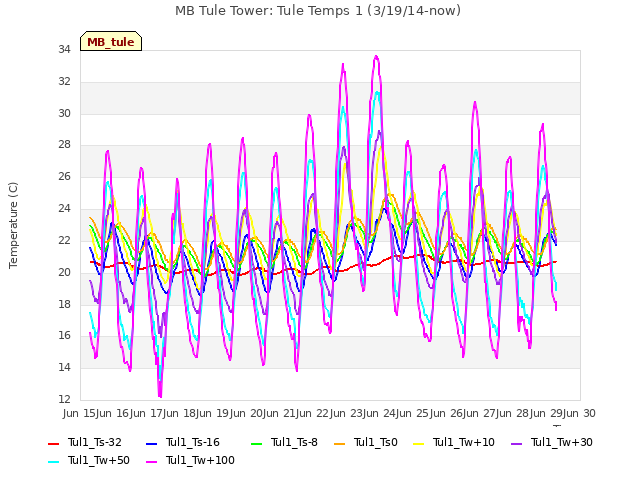Click the 28 y-axis tick label

click(x=64, y=144)
